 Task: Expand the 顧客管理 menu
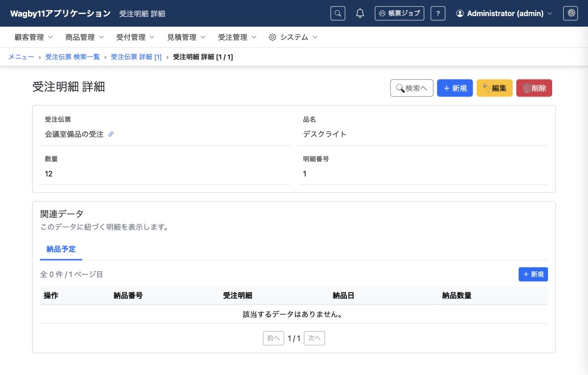(34, 37)
